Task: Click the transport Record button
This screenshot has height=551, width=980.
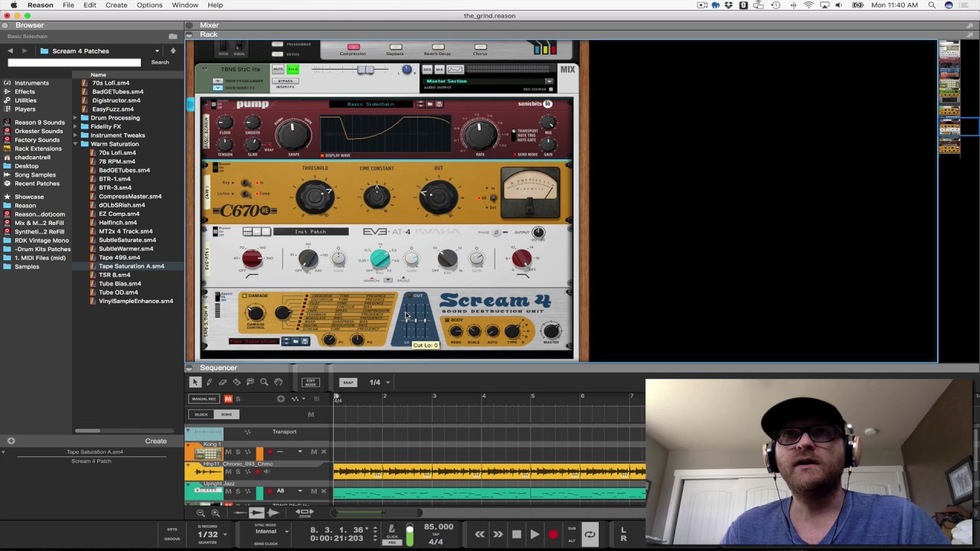Action: [x=553, y=535]
